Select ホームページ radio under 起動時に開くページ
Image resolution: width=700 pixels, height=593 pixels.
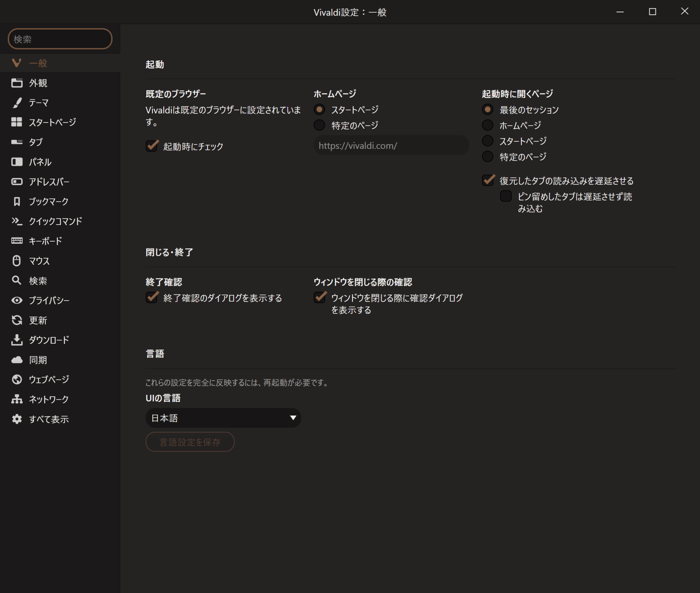[487, 125]
